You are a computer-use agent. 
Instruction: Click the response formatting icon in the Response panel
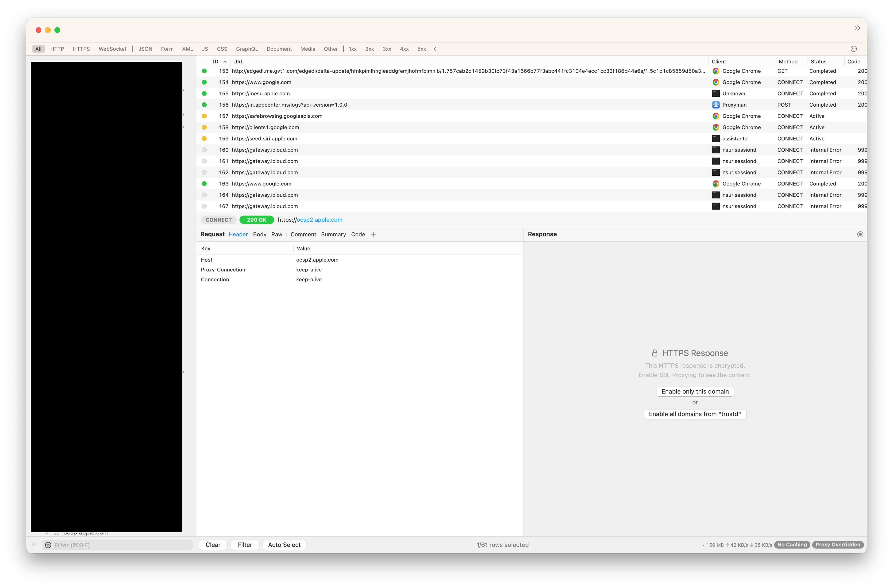[860, 234]
